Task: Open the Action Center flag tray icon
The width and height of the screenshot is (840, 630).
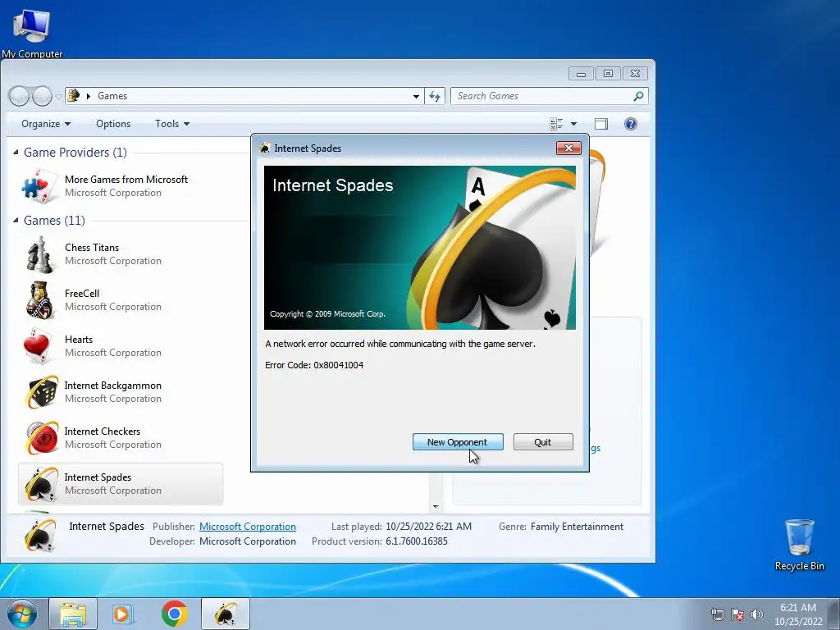Action: [737, 614]
